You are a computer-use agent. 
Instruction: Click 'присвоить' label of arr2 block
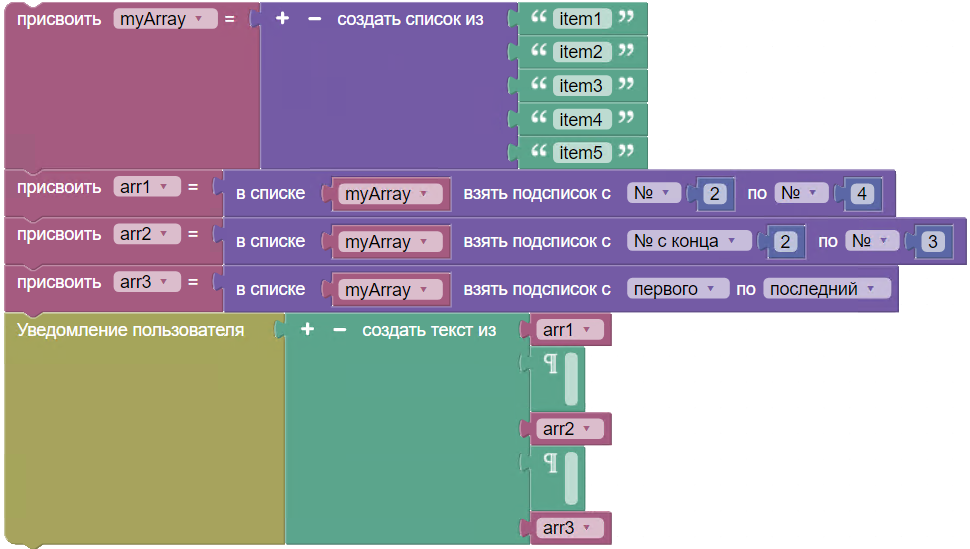pos(59,235)
